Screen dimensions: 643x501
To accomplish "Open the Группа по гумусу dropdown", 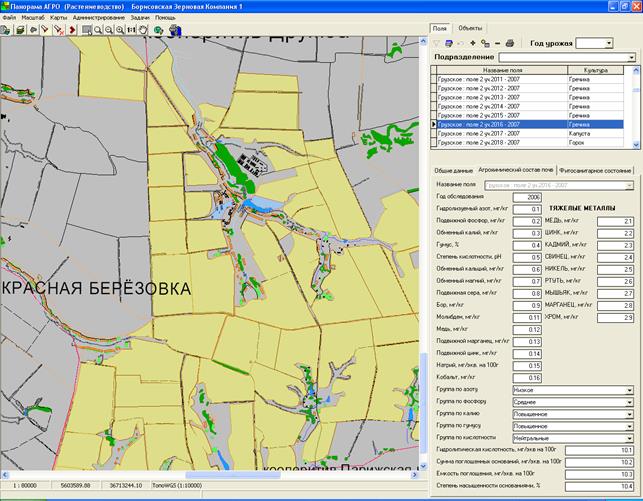I will click(629, 426).
